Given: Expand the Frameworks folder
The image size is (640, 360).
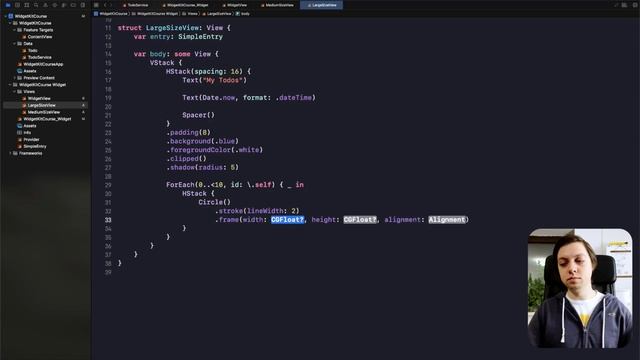Looking at the screenshot, I should [x=10, y=153].
